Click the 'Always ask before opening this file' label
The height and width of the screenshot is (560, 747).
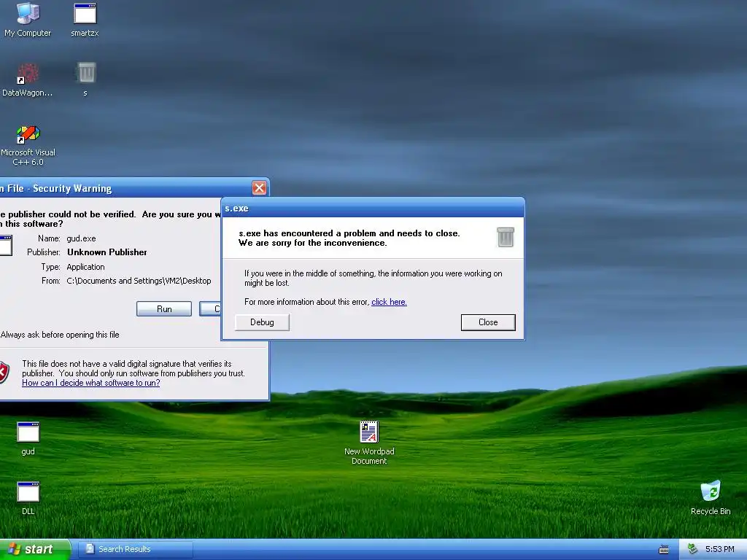pos(60,335)
